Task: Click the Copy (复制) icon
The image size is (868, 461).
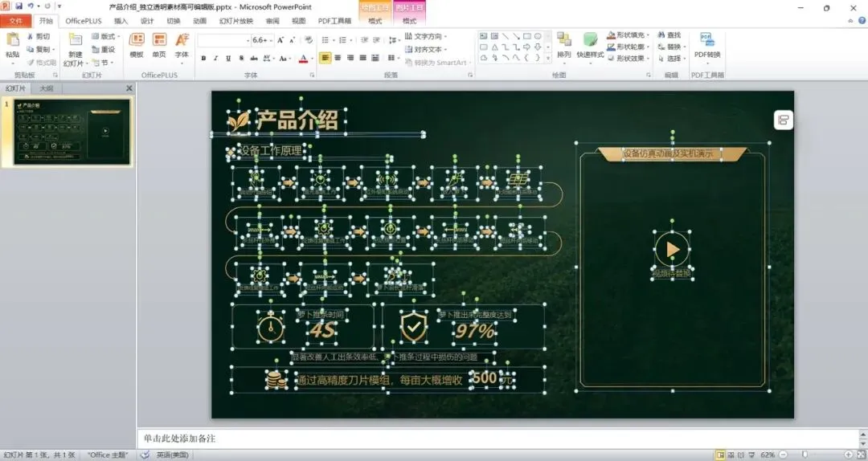Action: click(x=31, y=49)
